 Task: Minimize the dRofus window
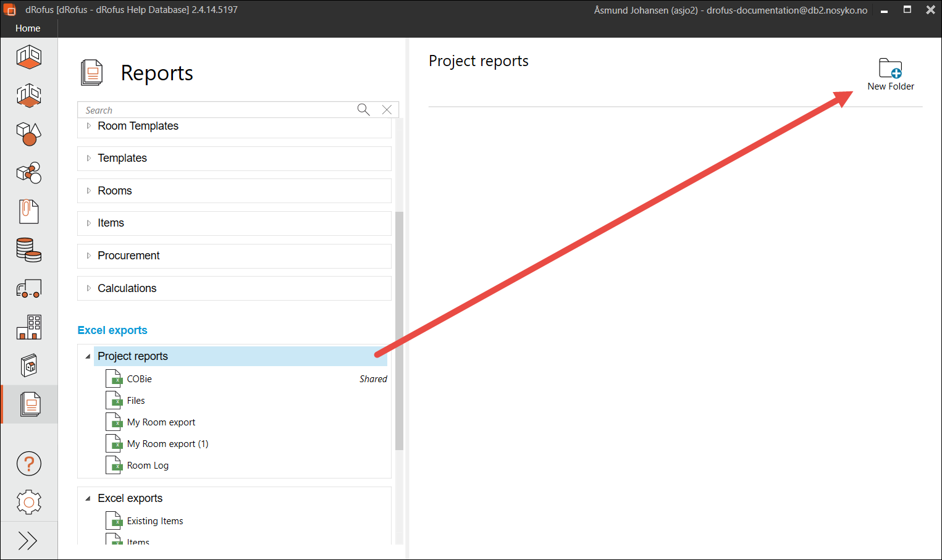point(884,10)
